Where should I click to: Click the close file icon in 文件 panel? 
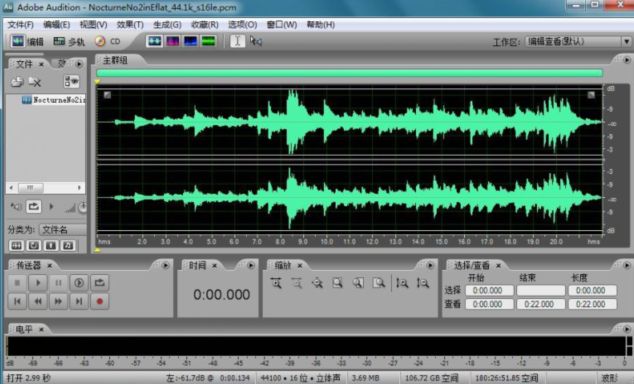coord(35,82)
